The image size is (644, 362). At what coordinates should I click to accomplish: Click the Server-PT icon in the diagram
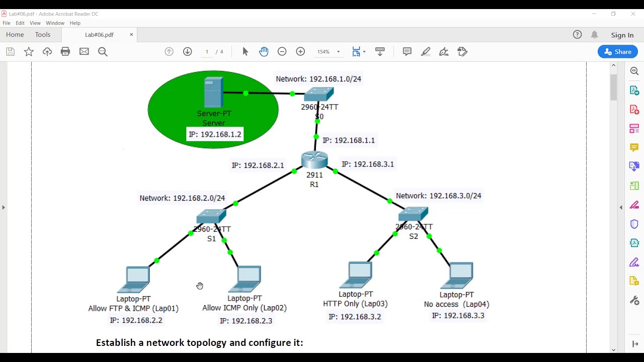(x=214, y=92)
